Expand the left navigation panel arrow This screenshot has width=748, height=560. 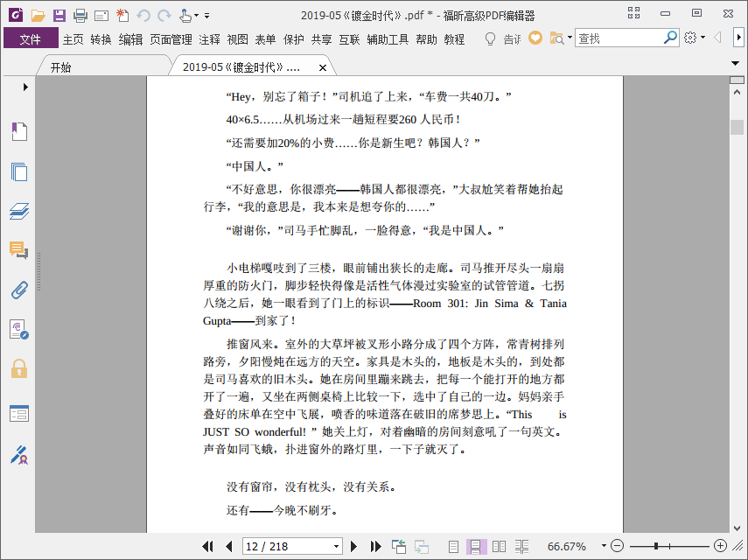point(25,87)
